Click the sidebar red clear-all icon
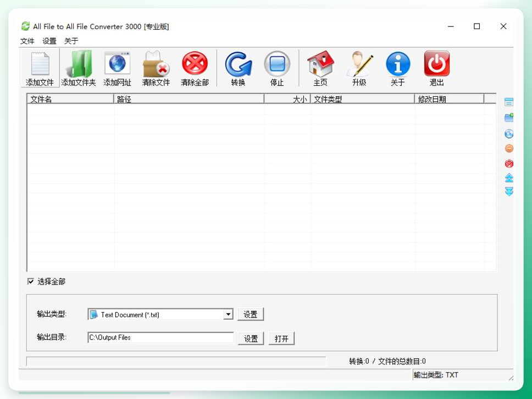 click(x=509, y=164)
